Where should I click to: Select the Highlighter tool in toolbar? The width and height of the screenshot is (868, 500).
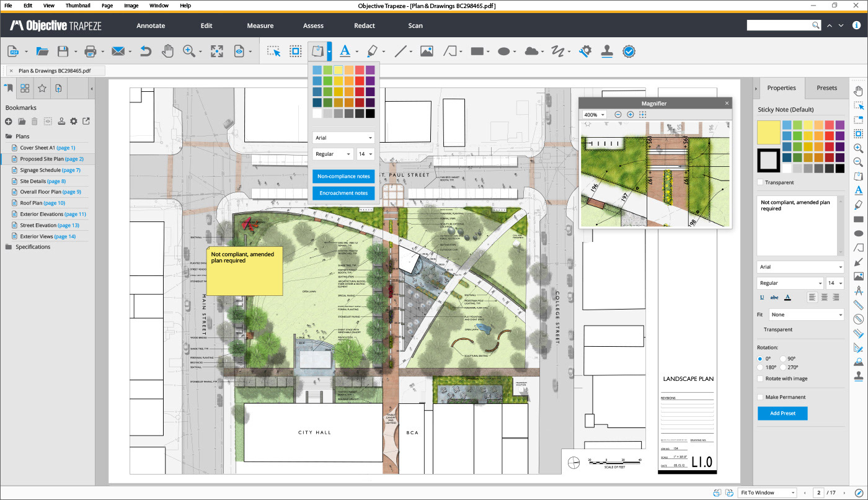[x=372, y=51]
